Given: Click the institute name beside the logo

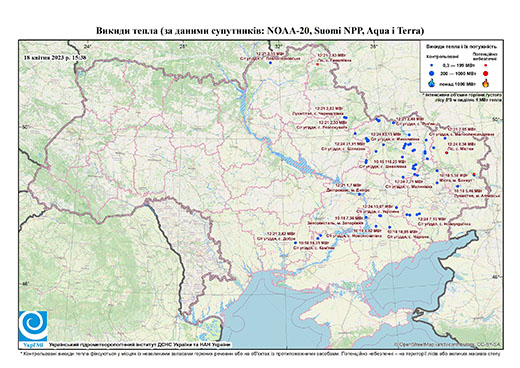Looking at the screenshot, I should 139,344.
